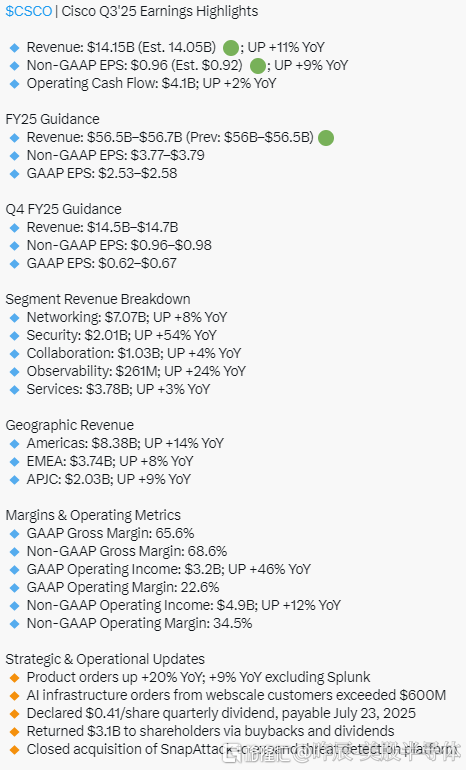Click the Strategic & Operational Updates heading
This screenshot has height=770, width=466.
105,660
